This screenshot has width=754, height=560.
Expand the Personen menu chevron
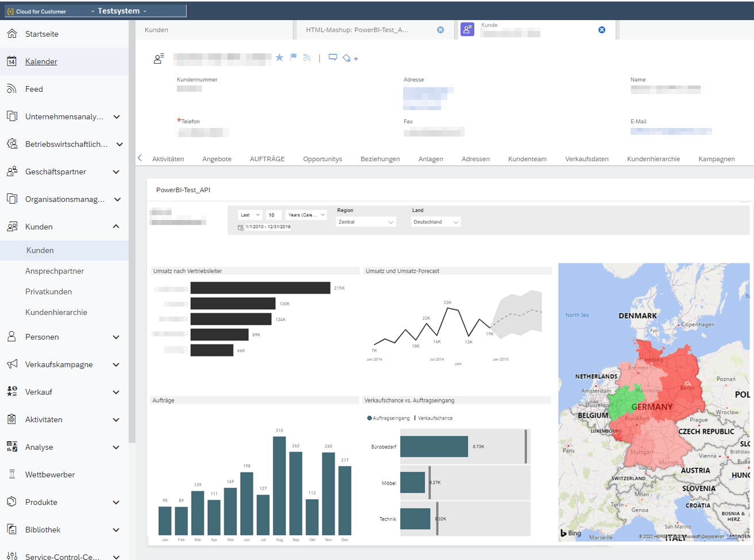117,337
